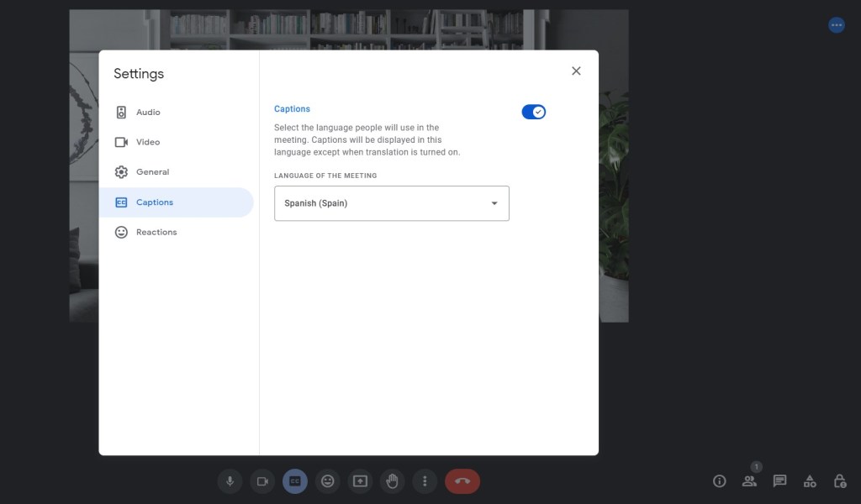This screenshot has width=861, height=504.
Task: Switch to the Audio settings tab
Action: point(148,113)
